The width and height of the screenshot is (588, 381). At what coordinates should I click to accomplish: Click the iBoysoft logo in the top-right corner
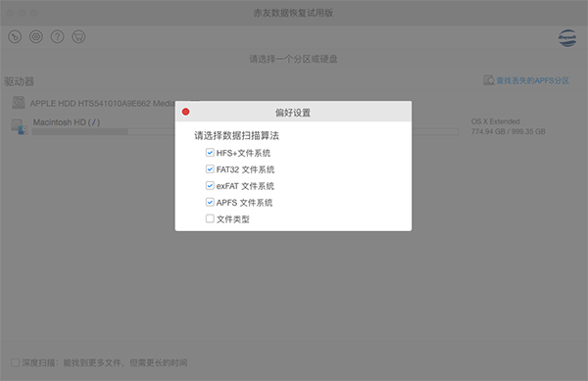pos(567,38)
